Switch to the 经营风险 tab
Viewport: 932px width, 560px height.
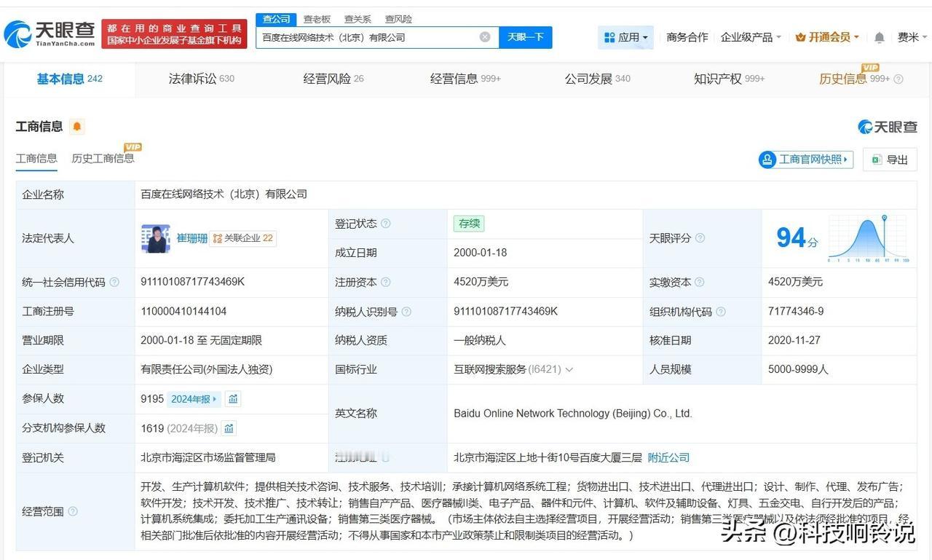(333, 79)
